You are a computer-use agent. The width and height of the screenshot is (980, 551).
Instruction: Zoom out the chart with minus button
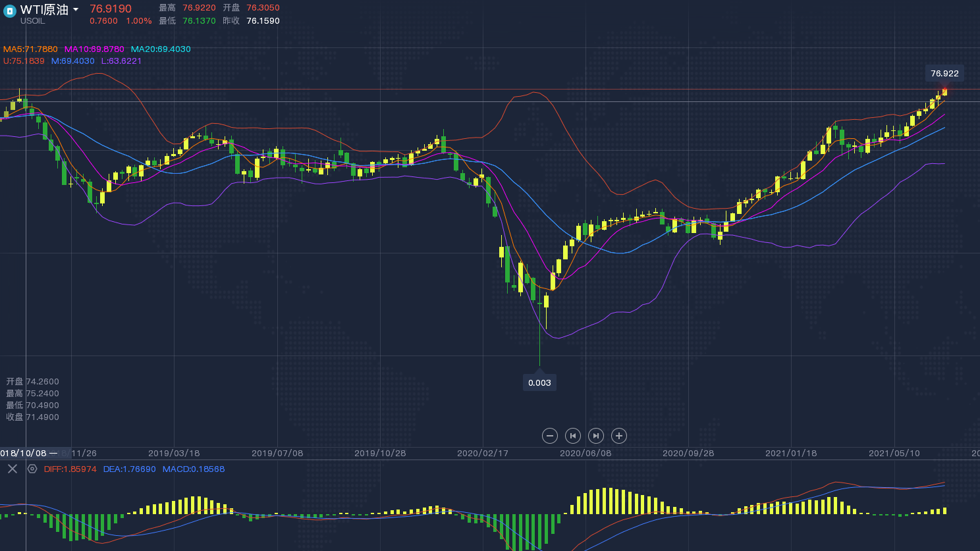[x=550, y=436]
